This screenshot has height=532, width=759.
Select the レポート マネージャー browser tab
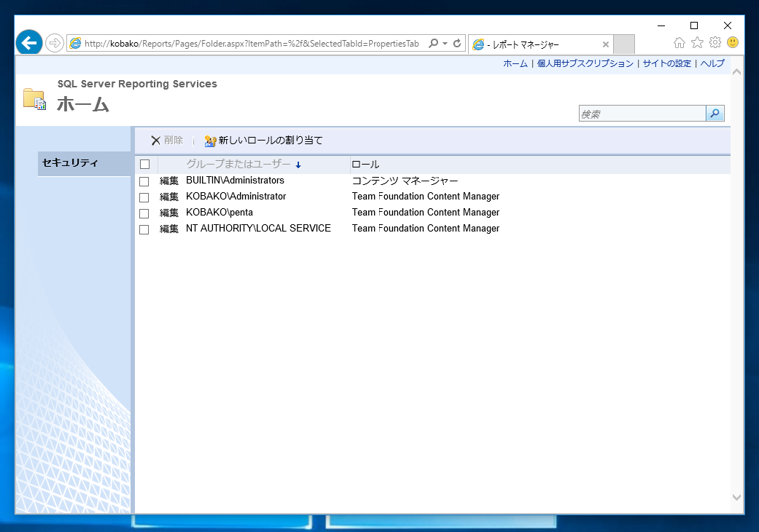pyautogui.click(x=540, y=45)
